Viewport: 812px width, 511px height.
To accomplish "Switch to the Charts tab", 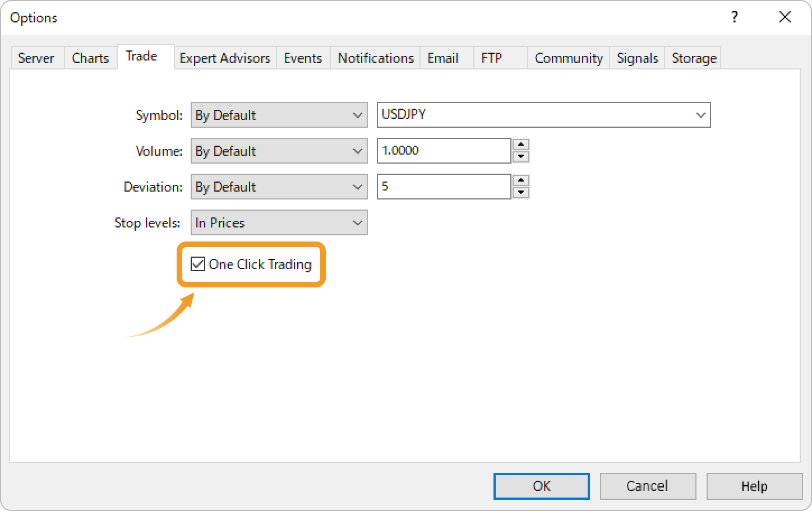I will pyautogui.click(x=90, y=58).
